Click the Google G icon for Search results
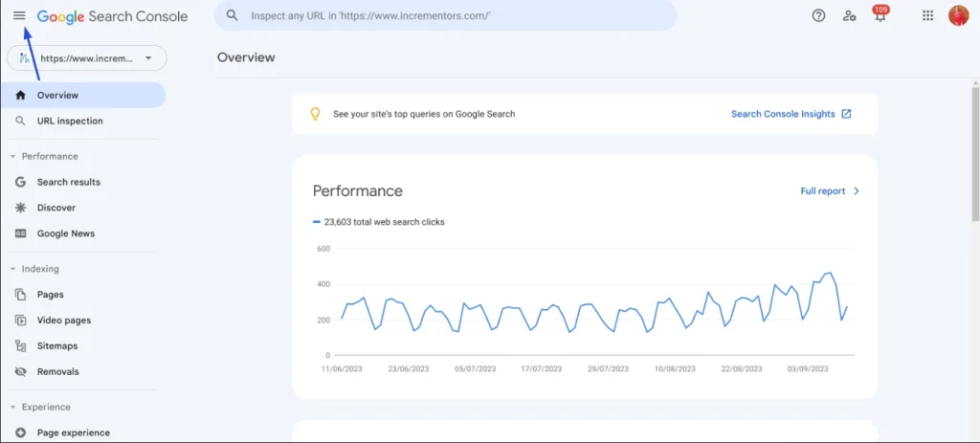The width and height of the screenshot is (980, 443). [x=21, y=182]
